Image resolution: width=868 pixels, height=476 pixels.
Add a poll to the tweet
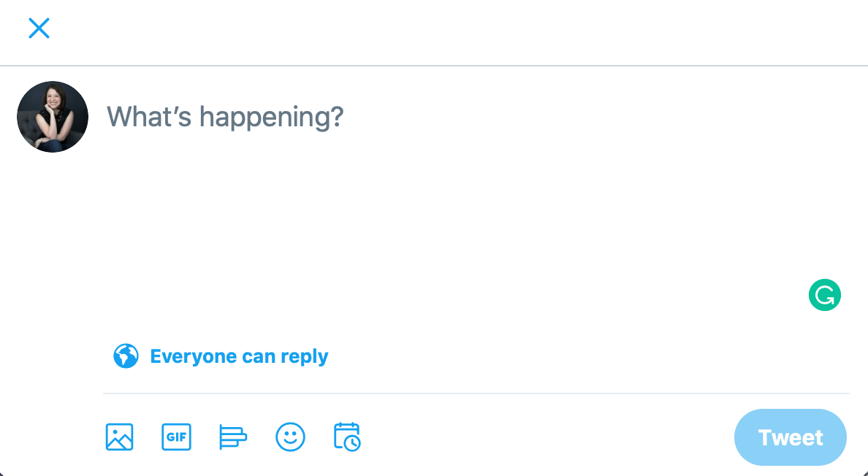[233, 437]
